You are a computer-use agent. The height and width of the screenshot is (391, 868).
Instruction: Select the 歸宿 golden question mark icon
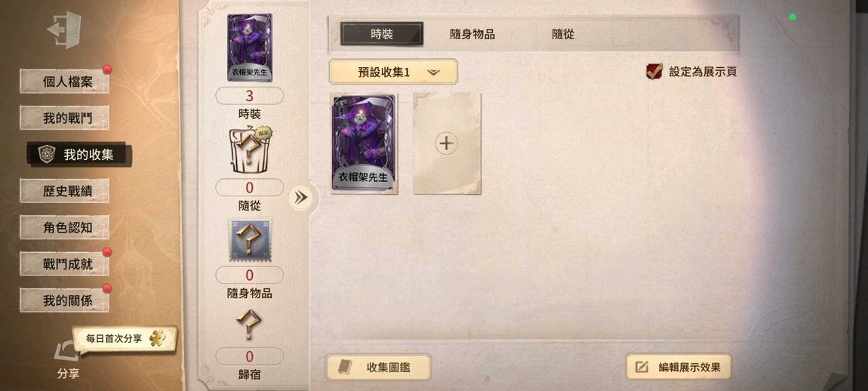click(x=248, y=325)
